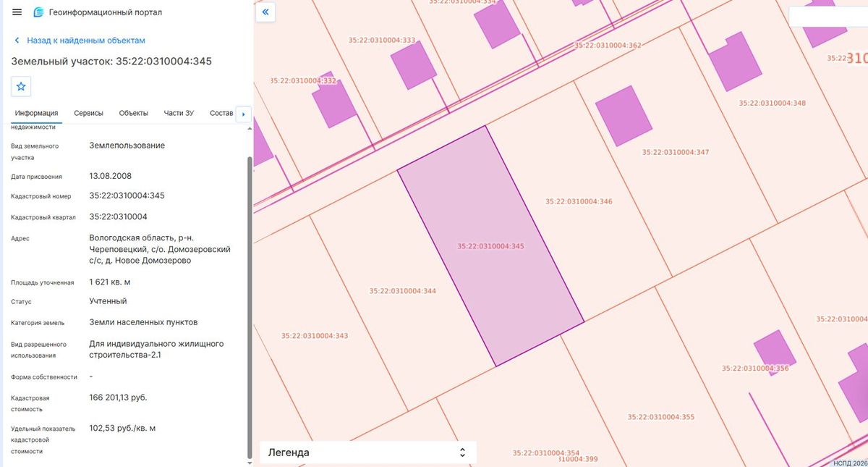Click the Землепользование value
This screenshot has width=868, height=467.
coord(127,146)
